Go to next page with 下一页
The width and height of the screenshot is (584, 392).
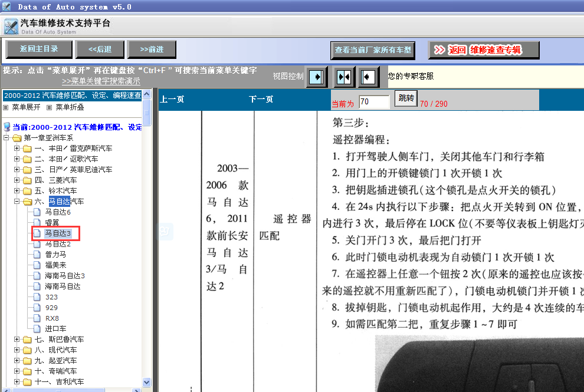[x=261, y=100]
